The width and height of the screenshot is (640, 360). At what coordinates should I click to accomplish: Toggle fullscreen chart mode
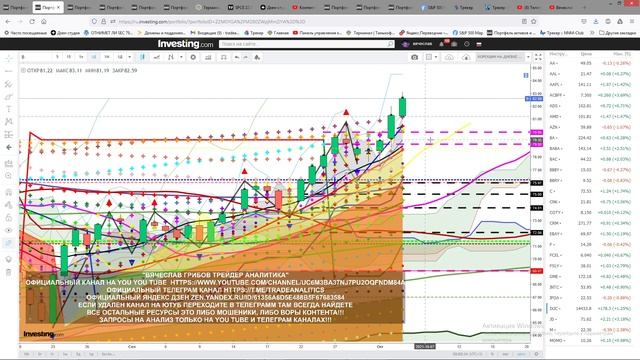click(538, 57)
